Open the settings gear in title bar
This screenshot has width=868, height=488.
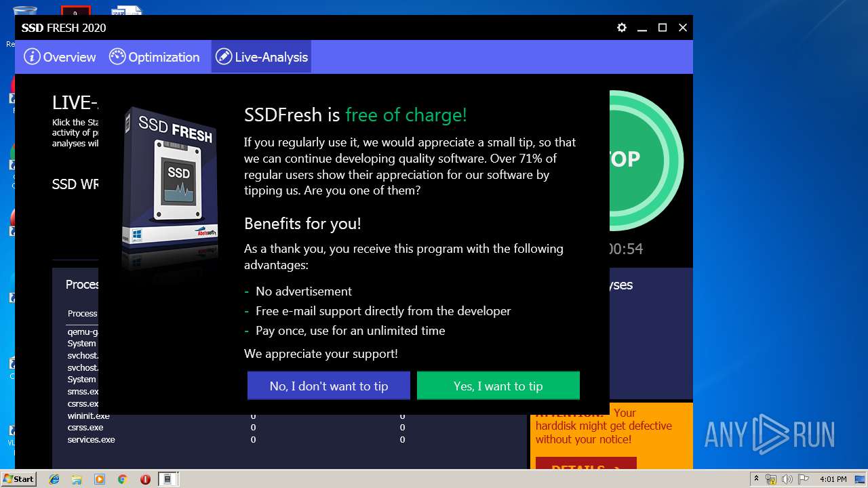click(x=622, y=28)
